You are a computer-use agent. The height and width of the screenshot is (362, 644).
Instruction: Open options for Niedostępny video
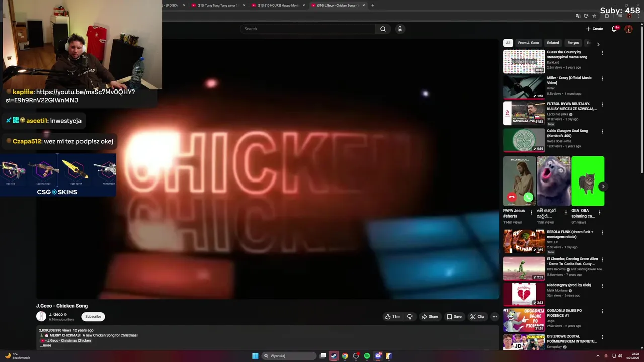(602, 286)
